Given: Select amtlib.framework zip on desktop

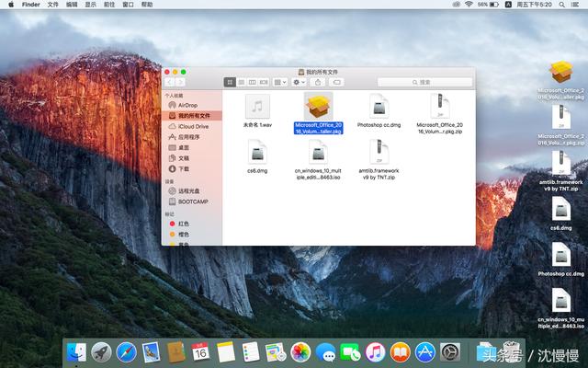Looking at the screenshot, I should 561,172.
